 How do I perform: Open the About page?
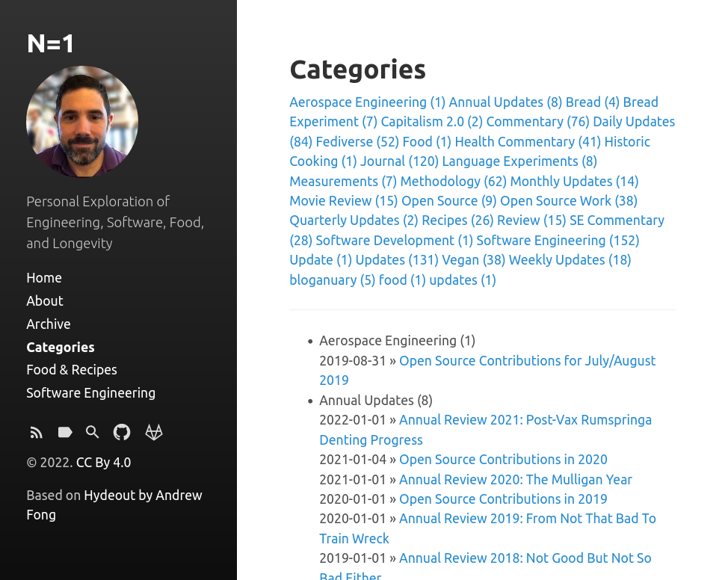(x=45, y=301)
